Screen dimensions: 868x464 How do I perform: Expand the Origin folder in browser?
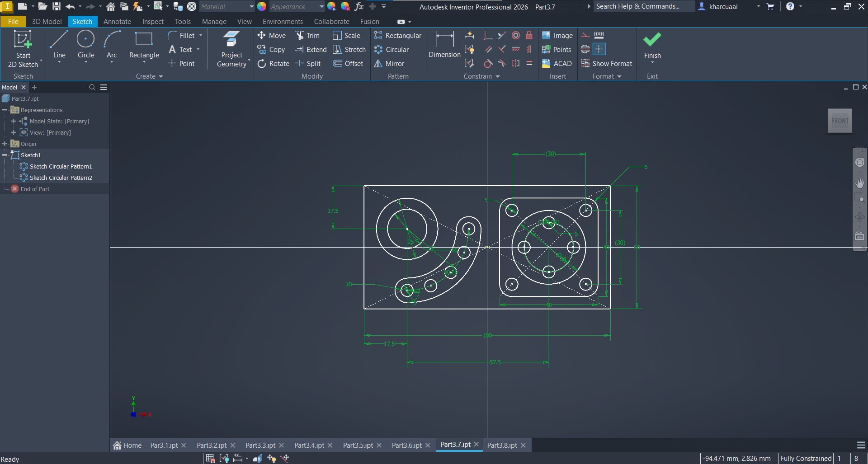(x=5, y=144)
